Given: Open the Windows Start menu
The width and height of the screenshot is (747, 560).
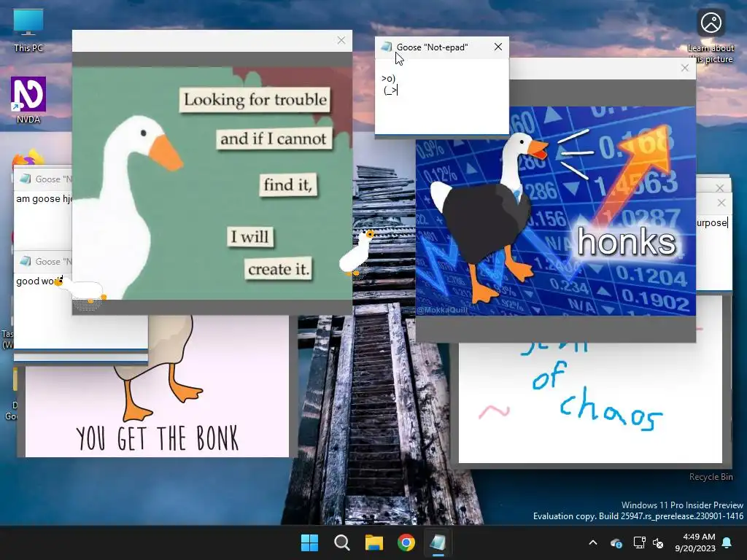Looking at the screenshot, I should click(309, 542).
